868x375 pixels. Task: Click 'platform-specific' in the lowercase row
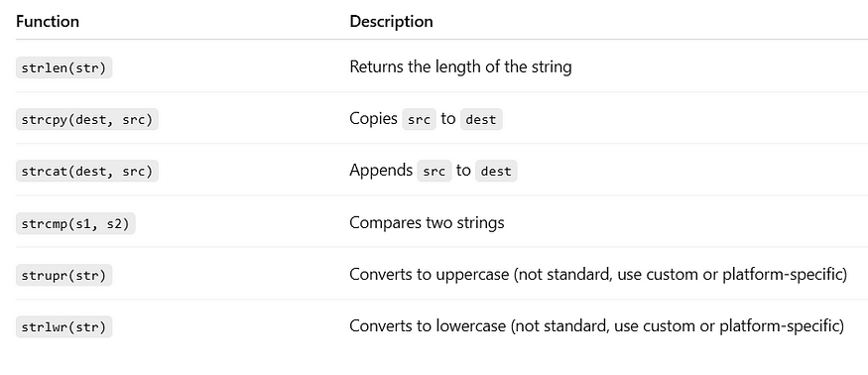tap(779, 326)
